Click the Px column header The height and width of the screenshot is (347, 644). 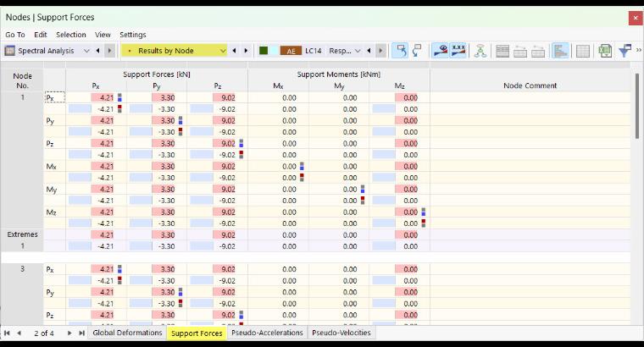pos(96,85)
